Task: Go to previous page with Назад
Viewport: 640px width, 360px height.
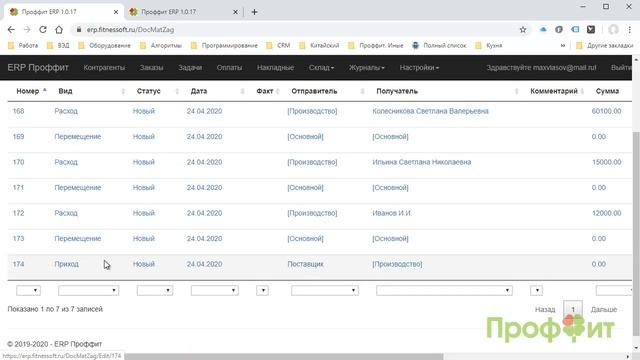Action: pos(545,309)
